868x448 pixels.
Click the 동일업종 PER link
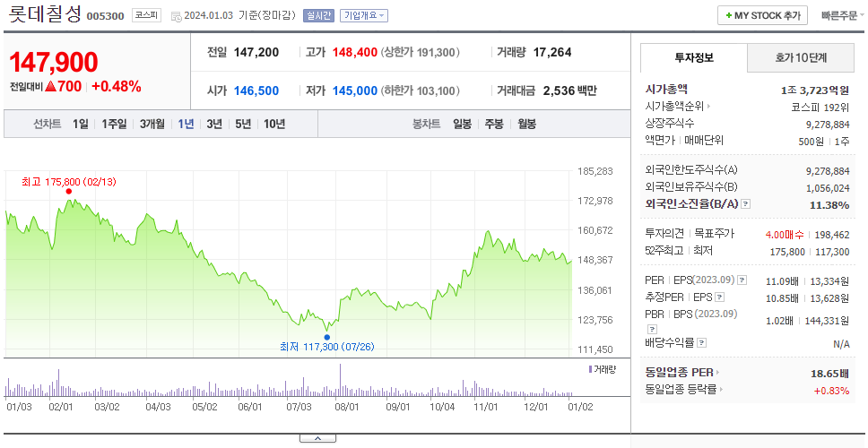click(x=679, y=372)
